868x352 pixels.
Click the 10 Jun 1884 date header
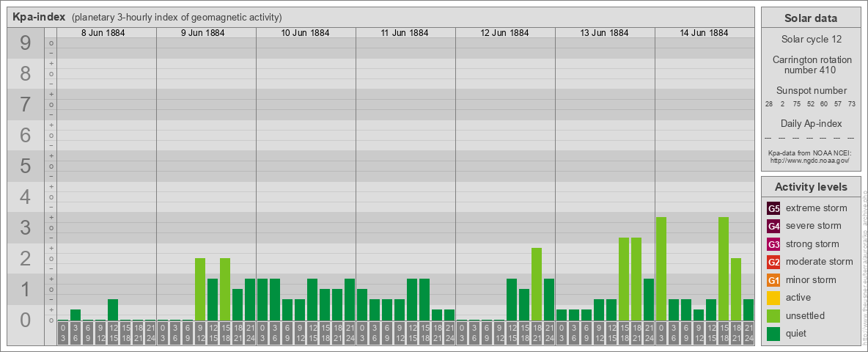click(305, 33)
